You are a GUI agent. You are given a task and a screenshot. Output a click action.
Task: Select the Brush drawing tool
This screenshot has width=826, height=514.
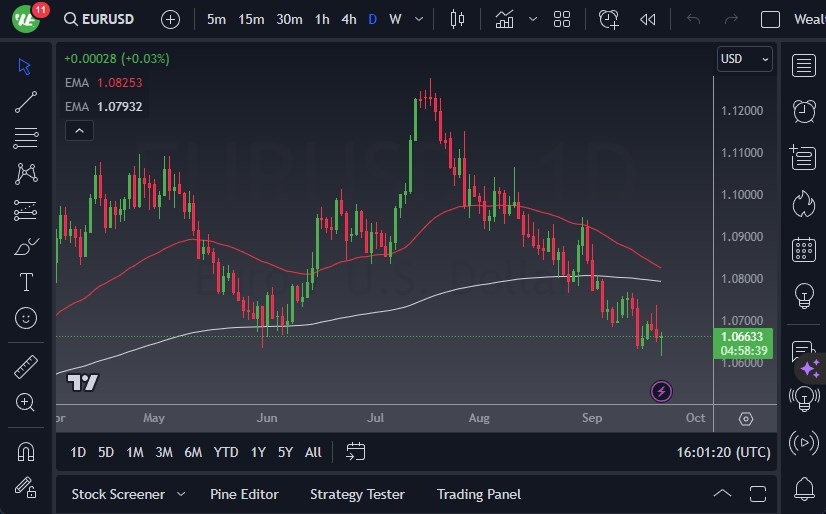pos(26,246)
